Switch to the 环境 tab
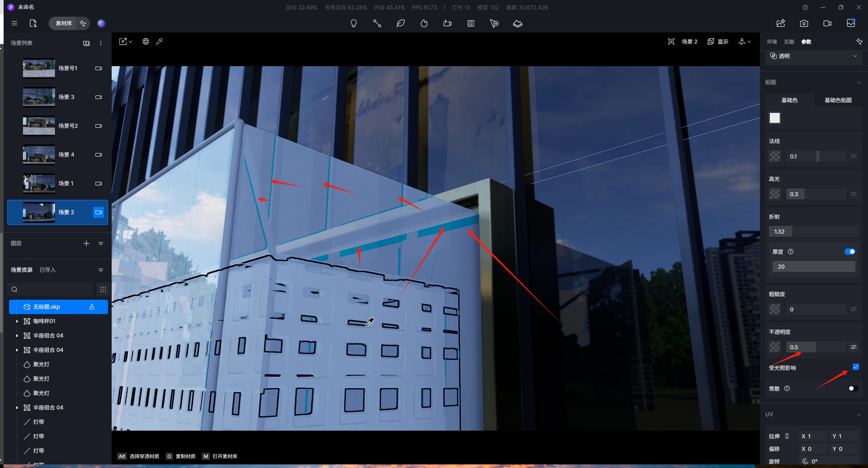 click(772, 42)
